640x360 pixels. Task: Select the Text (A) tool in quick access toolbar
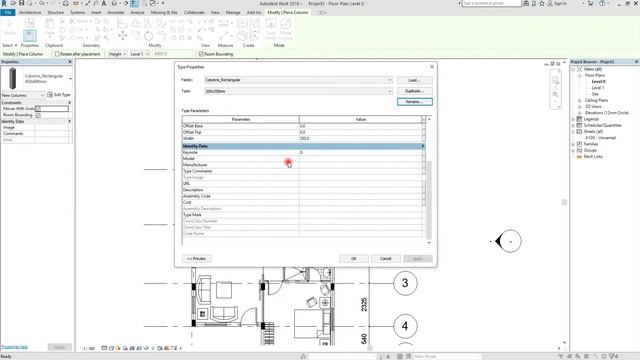[104, 3]
